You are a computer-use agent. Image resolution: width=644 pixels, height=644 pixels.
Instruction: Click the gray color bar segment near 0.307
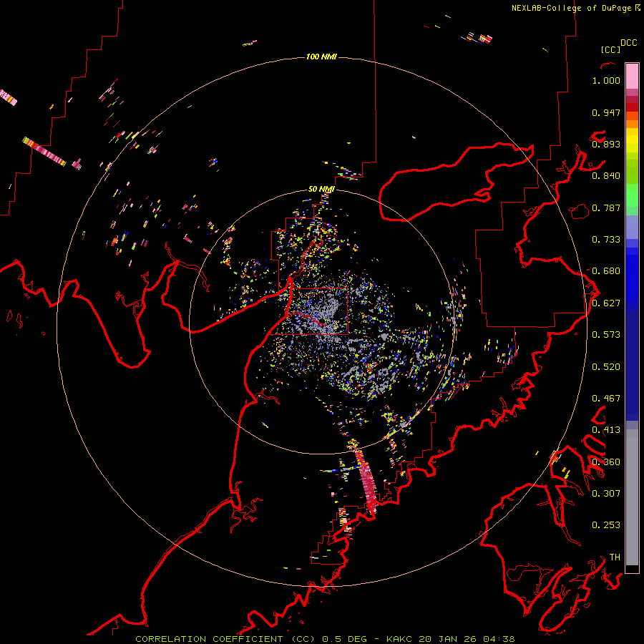click(x=632, y=497)
